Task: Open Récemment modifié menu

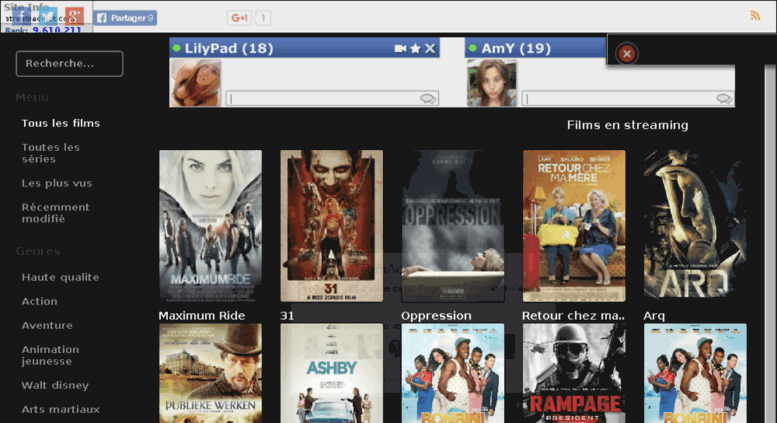Action: [56, 213]
